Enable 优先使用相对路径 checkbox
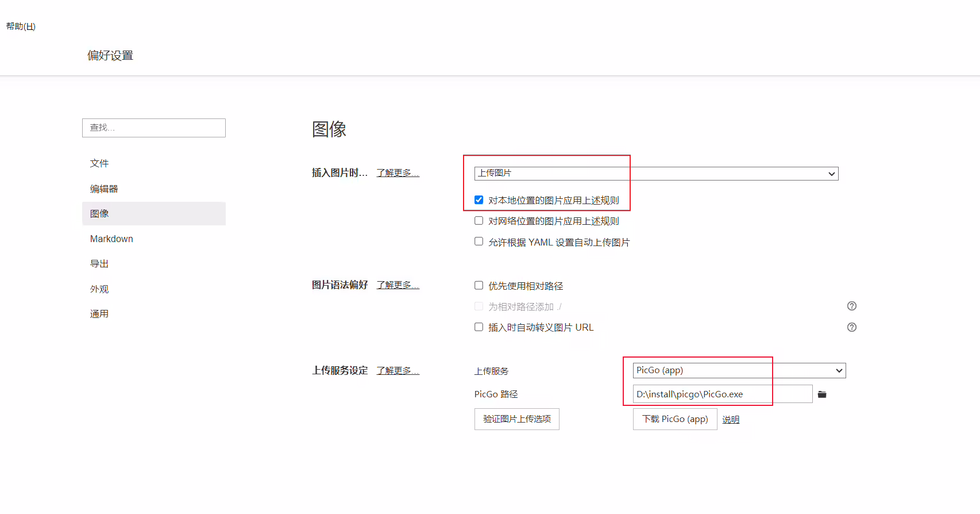 coord(479,285)
